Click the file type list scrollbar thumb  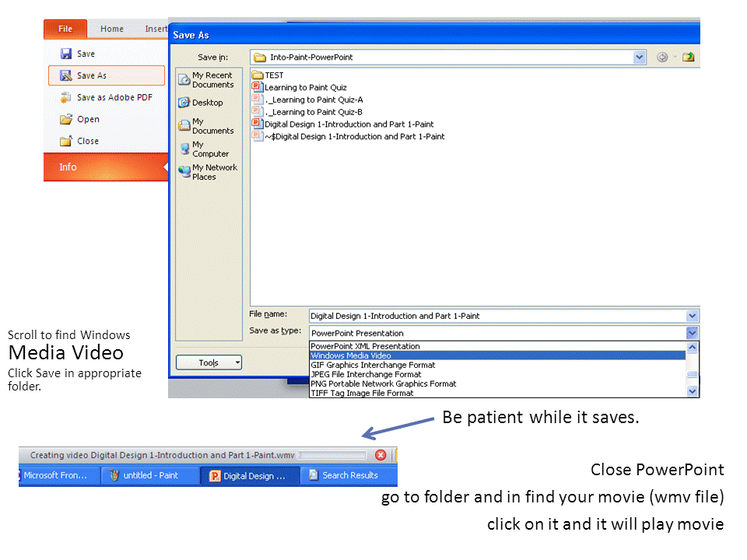(x=693, y=374)
